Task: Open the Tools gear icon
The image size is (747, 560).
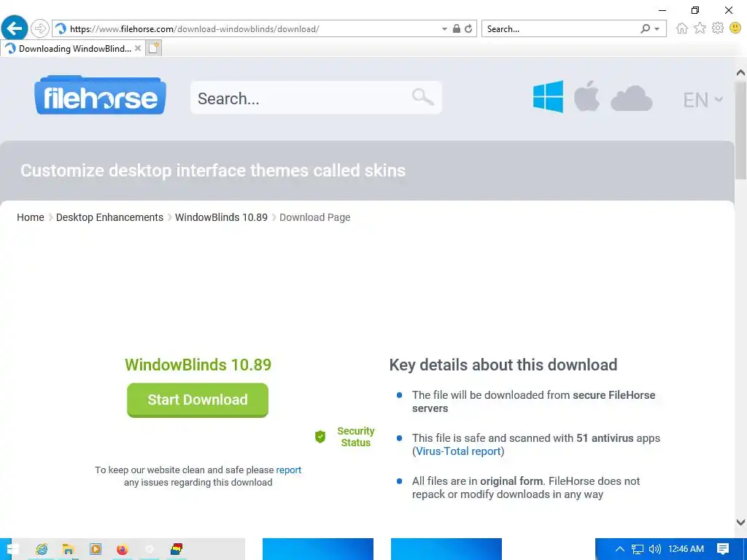Action: click(x=718, y=28)
